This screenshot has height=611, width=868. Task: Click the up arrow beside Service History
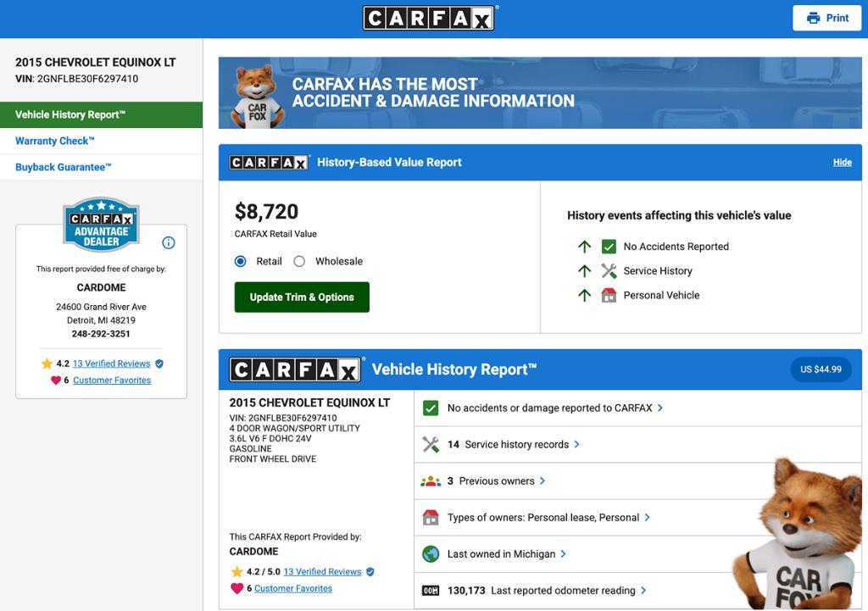(x=585, y=271)
